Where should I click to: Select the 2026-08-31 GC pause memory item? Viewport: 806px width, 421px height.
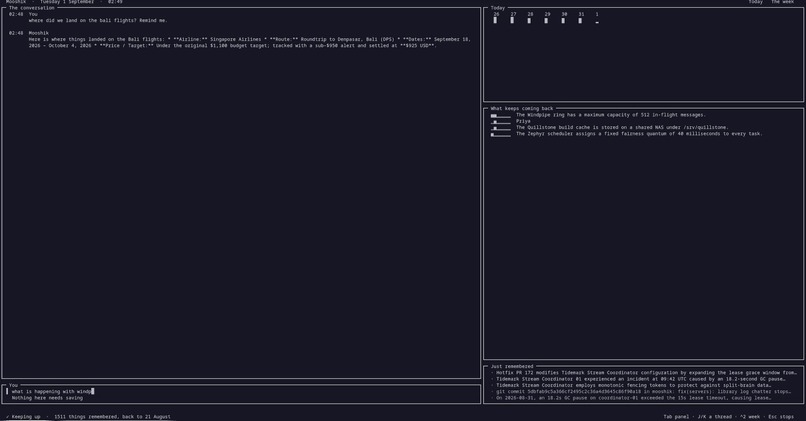(631, 398)
